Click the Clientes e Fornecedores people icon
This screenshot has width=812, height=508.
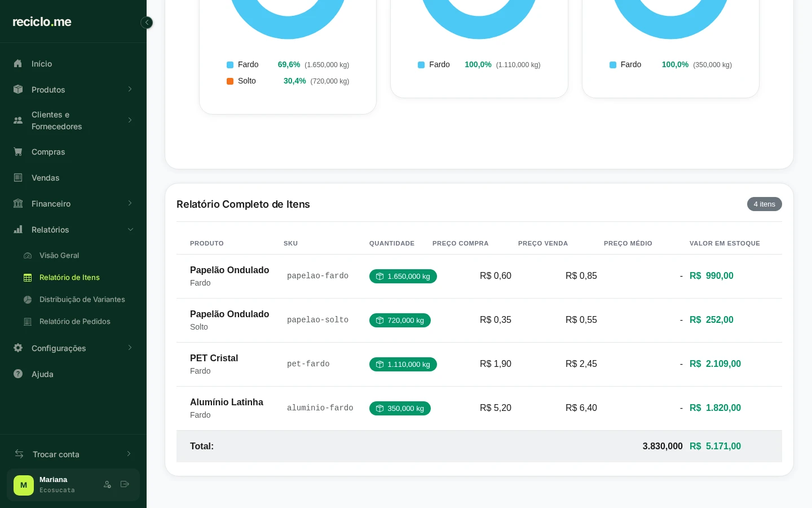pos(18,120)
